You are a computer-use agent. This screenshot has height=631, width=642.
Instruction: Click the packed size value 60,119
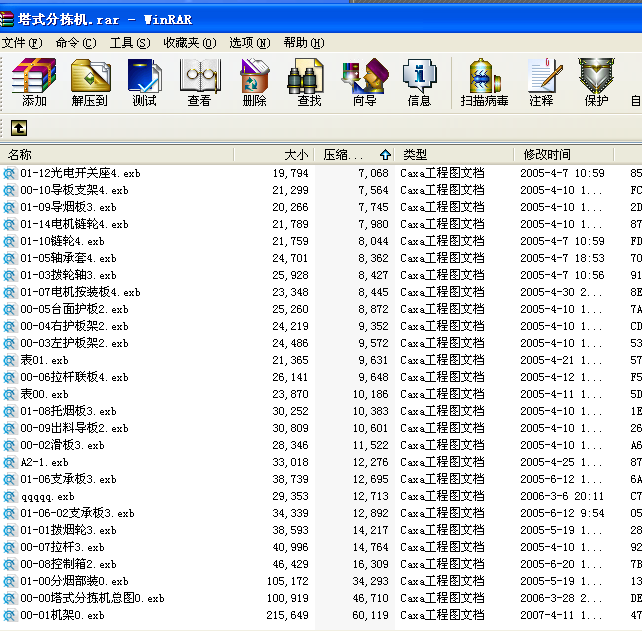pyautogui.click(x=370, y=615)
